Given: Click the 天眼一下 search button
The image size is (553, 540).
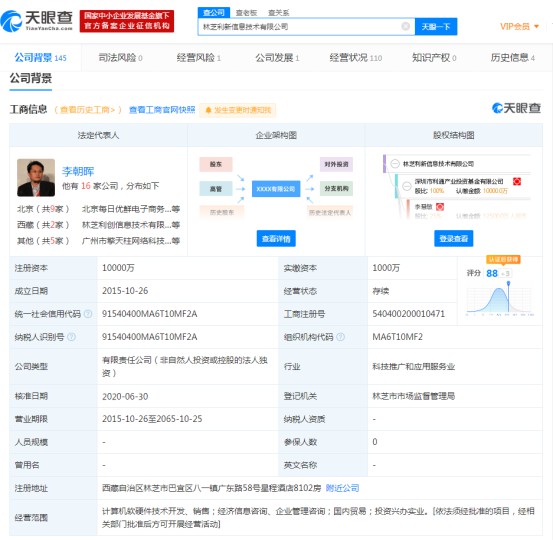Looking at the screenshot, I should tap(436, 26).
